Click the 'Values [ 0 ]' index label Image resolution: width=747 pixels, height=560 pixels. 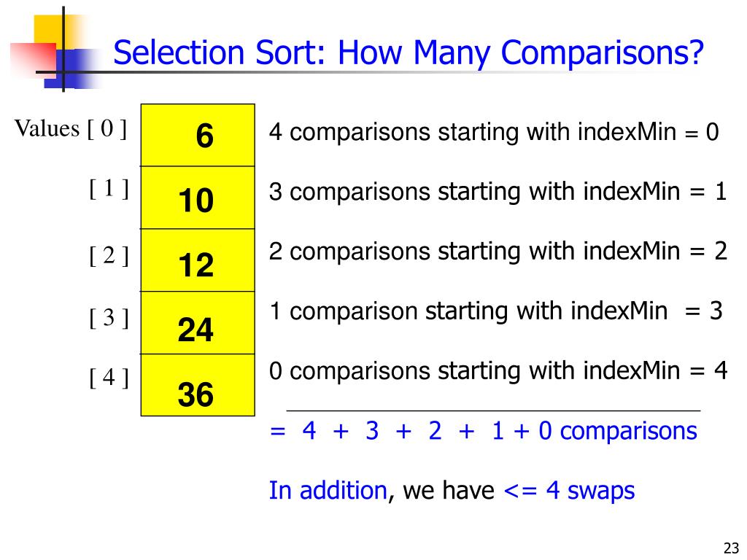71,128
